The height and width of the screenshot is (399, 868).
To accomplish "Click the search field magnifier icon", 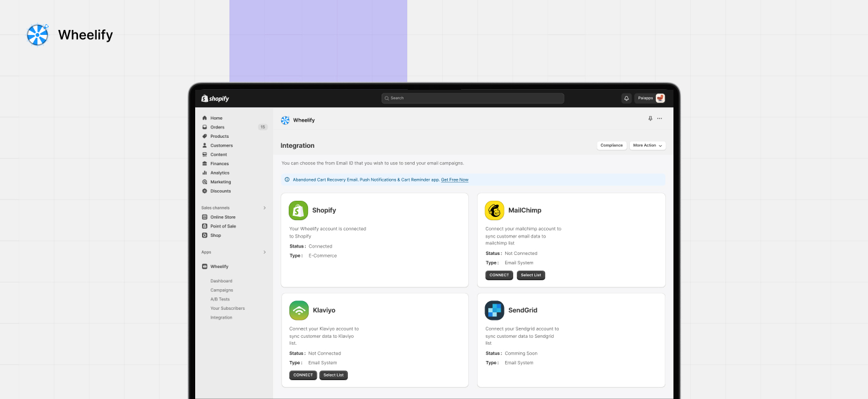I will (x=387, y=99).
